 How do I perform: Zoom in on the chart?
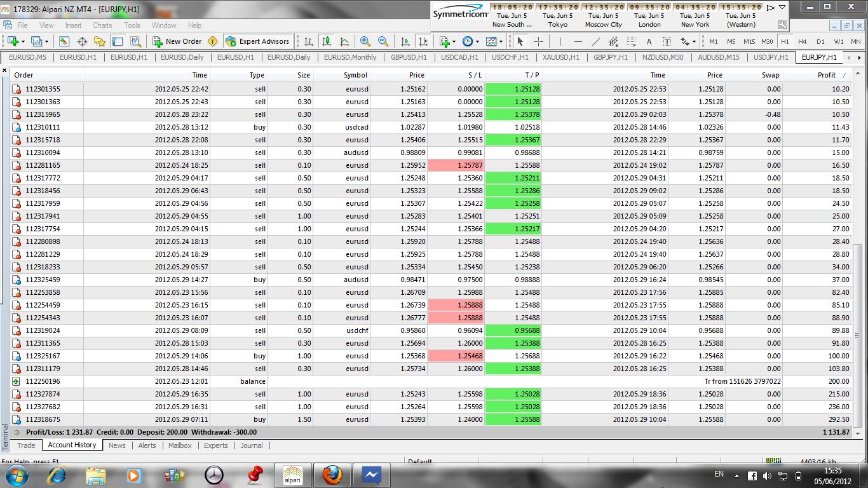[365, 41]
